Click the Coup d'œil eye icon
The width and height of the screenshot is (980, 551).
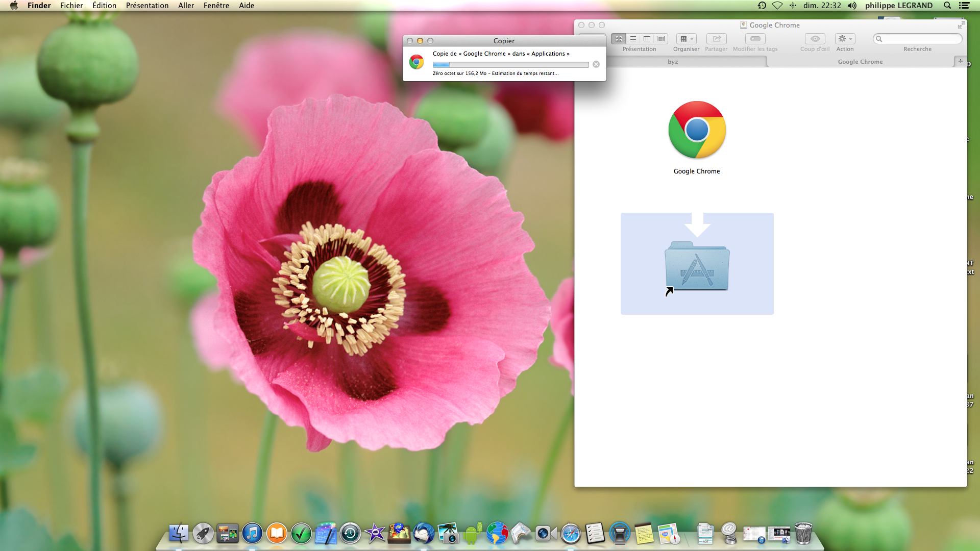(x=815, y=39)
